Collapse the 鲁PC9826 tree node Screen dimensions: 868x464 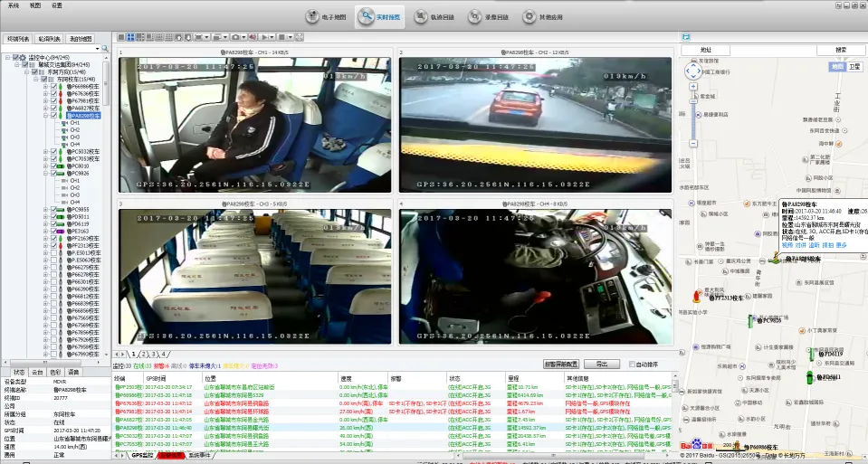(x=45, y=173)
